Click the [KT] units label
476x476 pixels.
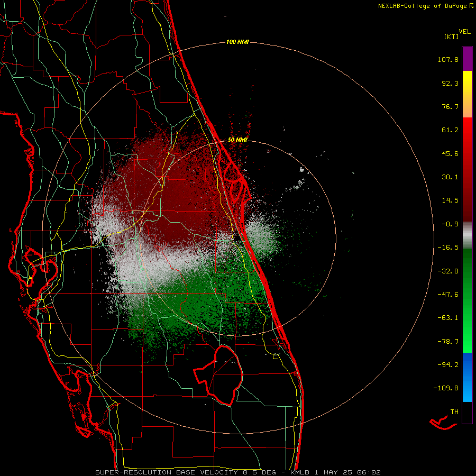coord(452,36)
